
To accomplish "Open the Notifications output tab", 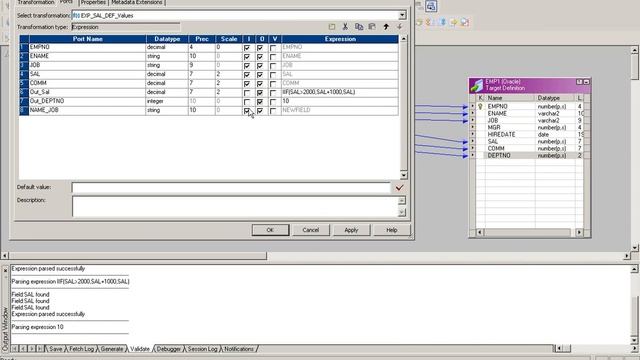I will [x=239, y=349].
